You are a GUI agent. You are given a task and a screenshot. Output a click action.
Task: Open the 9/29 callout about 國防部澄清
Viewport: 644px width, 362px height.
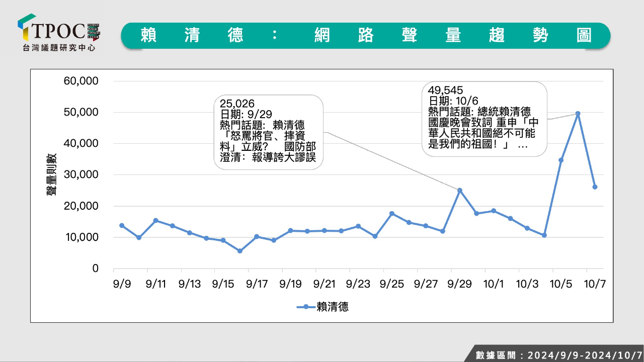269,131
